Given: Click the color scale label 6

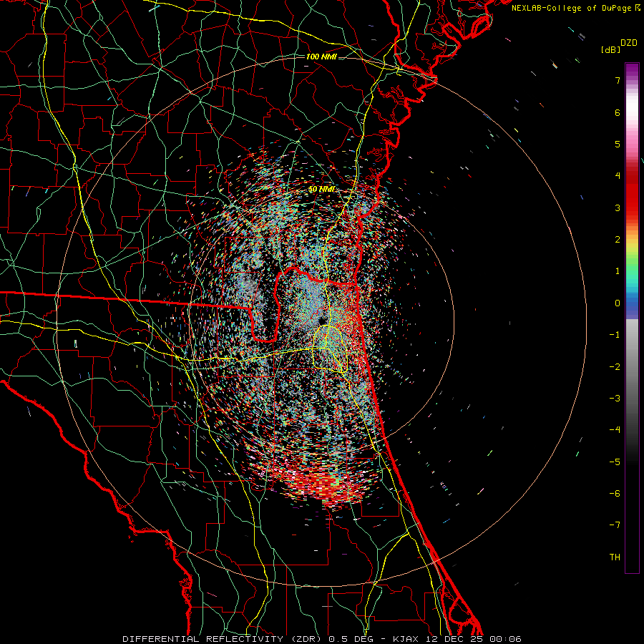Looking at the screenshot, I should tap(618, 112).
